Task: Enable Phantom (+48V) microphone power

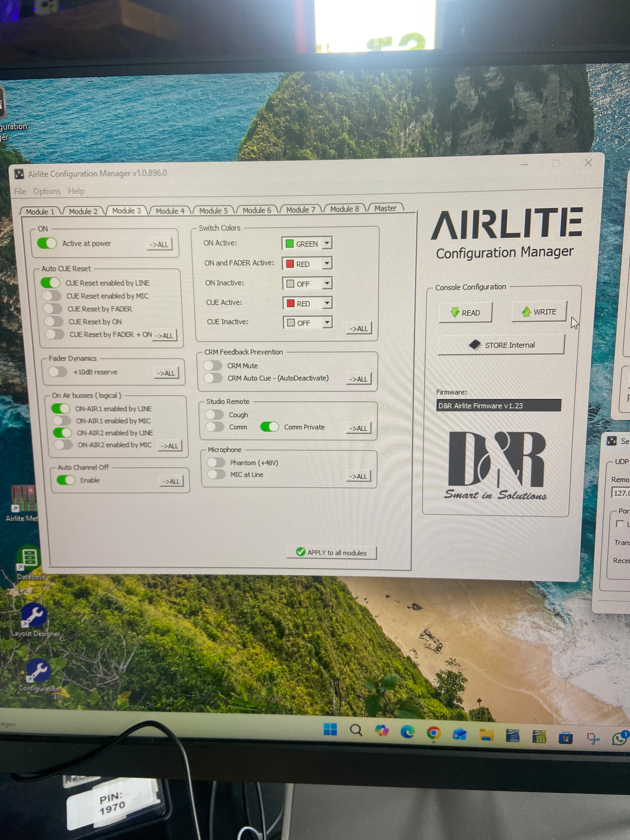Action: click(217, 462)
